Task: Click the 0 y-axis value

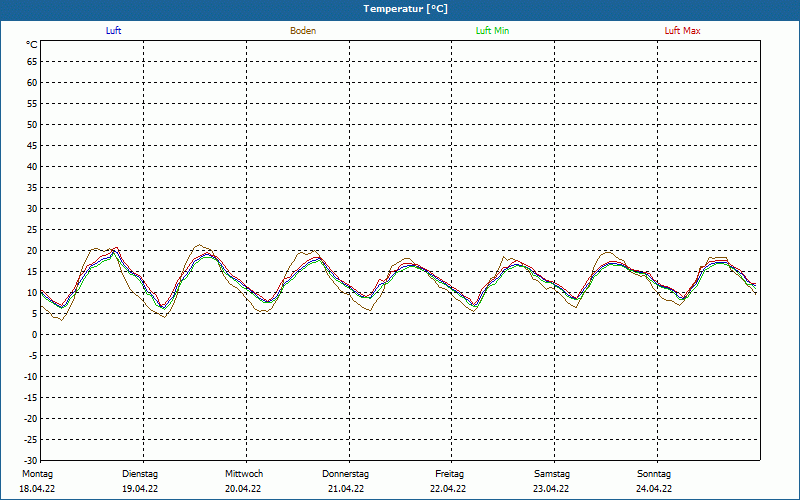Action: click(x=35, y=335)
